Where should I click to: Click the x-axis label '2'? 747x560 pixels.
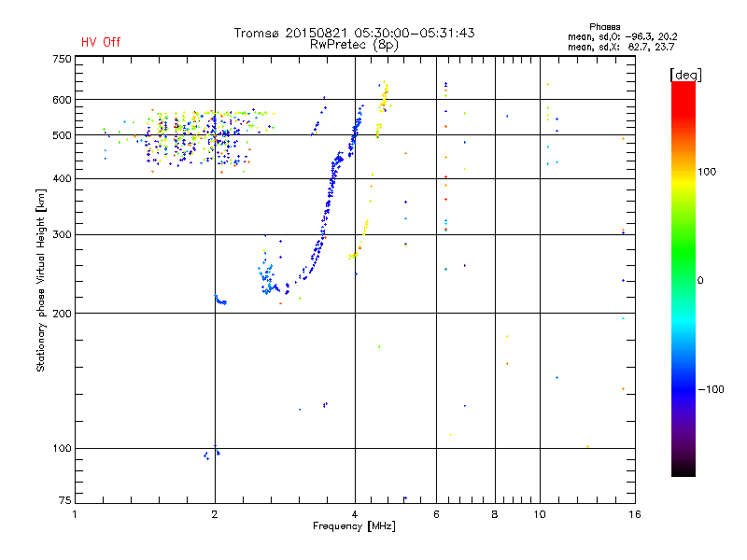[x=215, y=514]
